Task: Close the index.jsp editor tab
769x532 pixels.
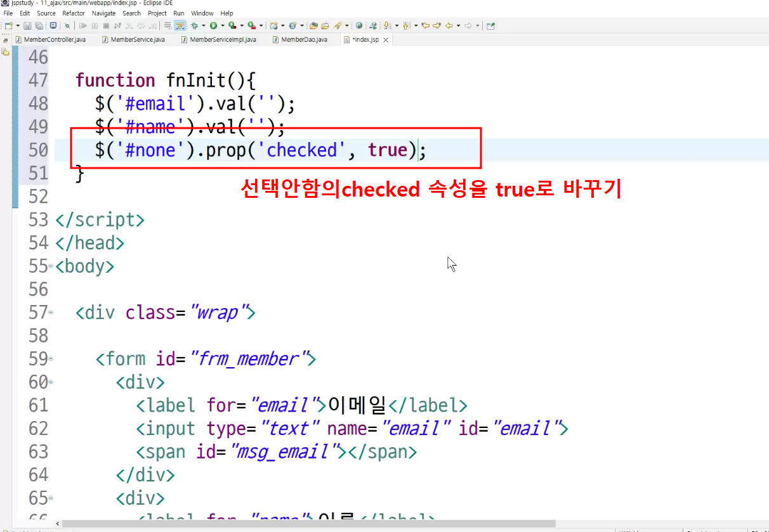Action: (x=385, y=40)
